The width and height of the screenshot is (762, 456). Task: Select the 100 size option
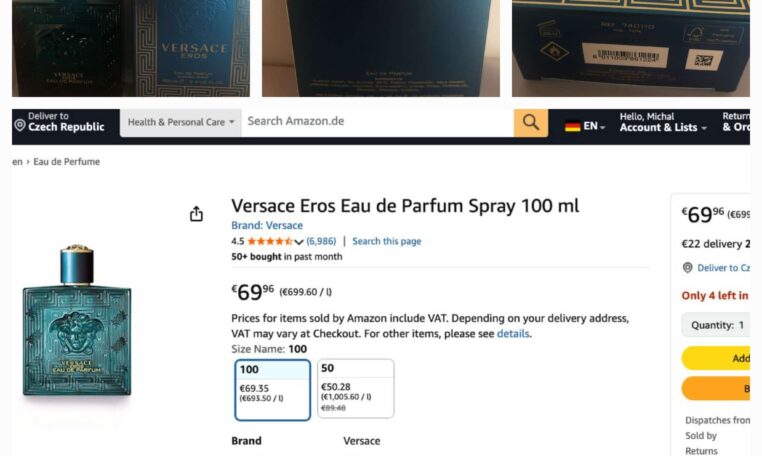click(x=272, y=390)
